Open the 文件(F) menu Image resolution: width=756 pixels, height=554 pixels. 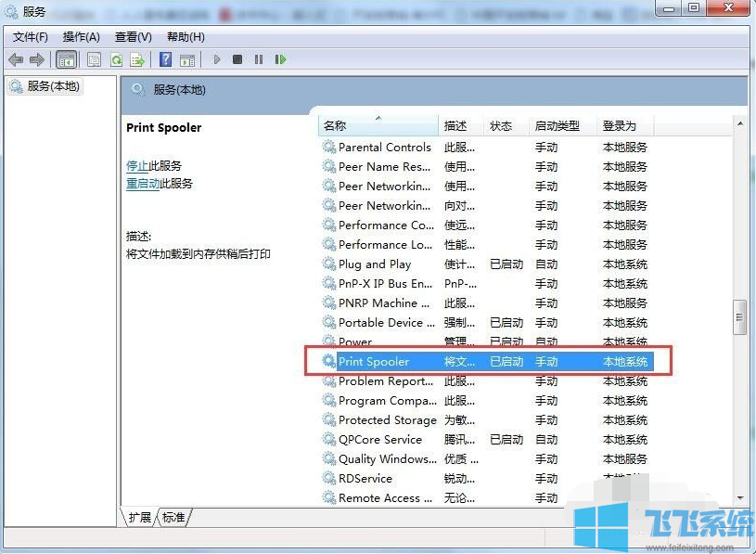coord(29,37)
